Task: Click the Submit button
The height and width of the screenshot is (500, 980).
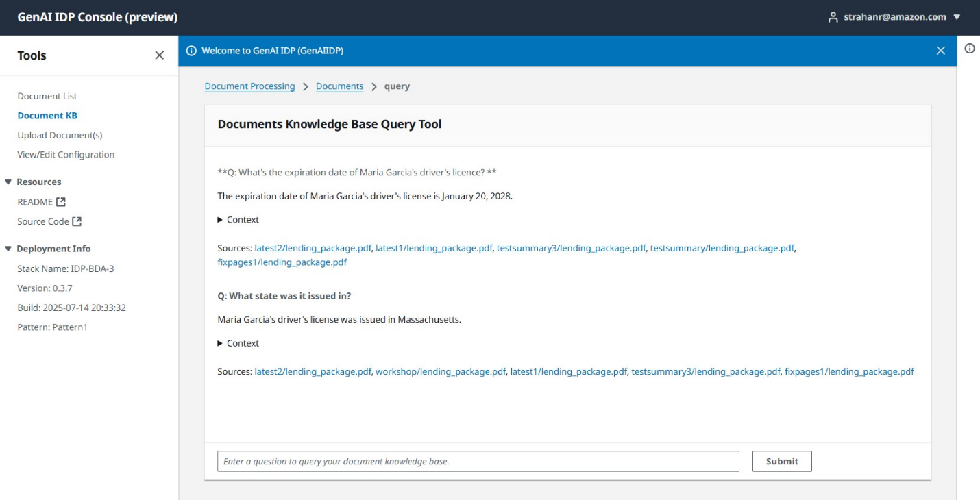Action: 782,462
